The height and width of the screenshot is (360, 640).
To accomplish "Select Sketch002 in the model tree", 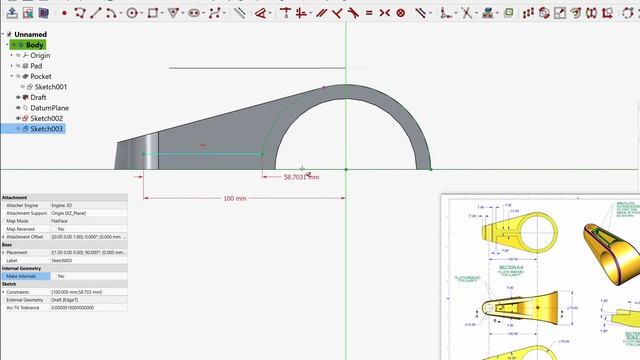I will coord(46,118).
